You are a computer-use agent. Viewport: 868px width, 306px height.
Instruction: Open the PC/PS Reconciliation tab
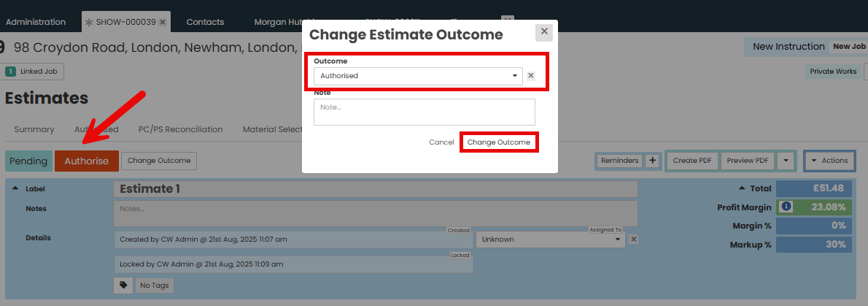coord(180,129)
